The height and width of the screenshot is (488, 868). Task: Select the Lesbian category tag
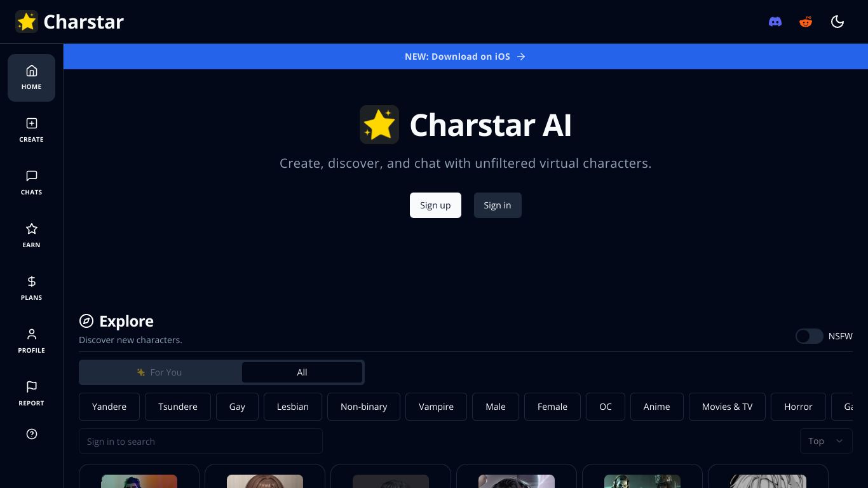click(293, 407)
